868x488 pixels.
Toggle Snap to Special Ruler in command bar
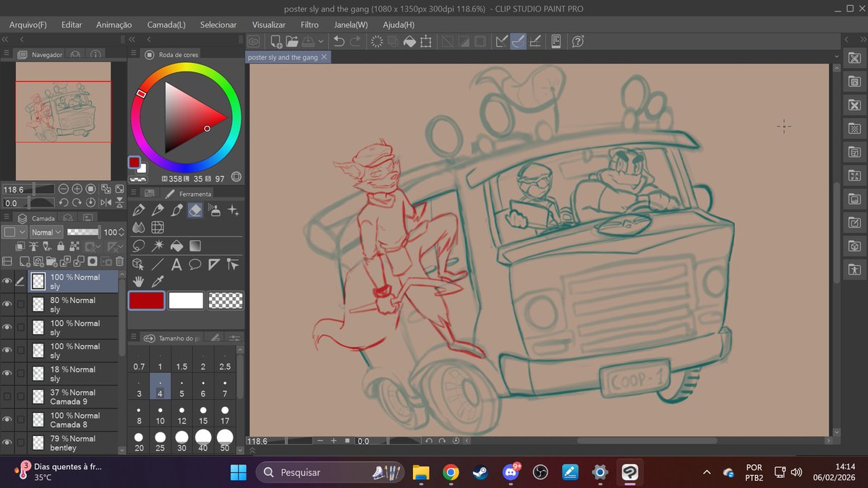click(518, 41)
